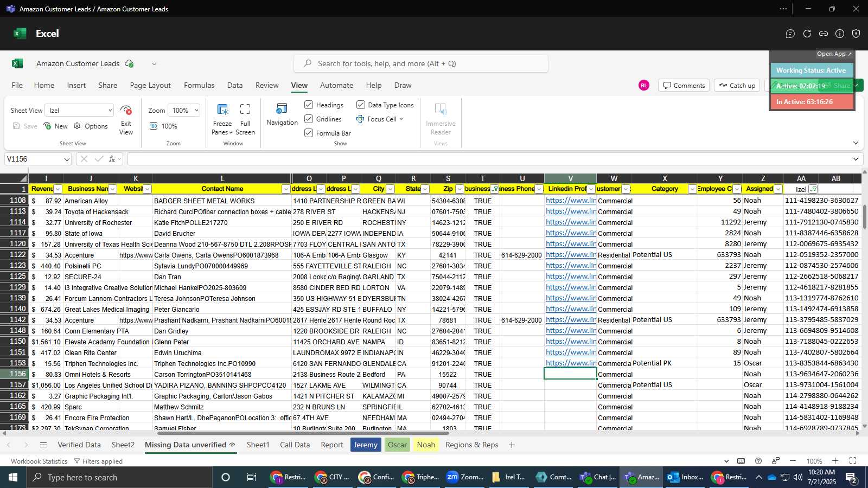Reset zoom with the 100% icon button

(x=163, y=126)
